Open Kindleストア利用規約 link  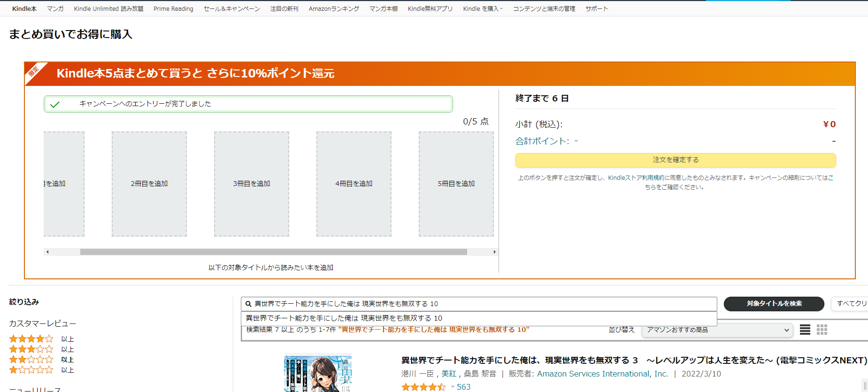click(x=636, y=178)
